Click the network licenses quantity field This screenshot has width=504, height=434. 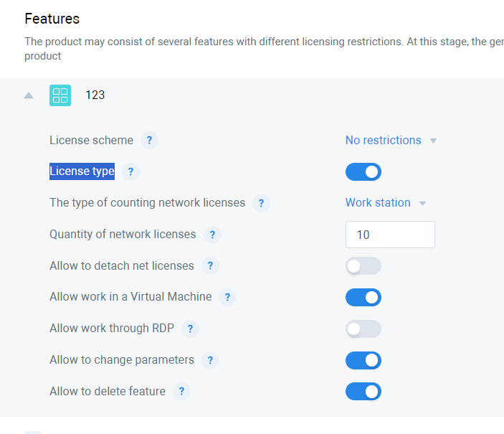390,235
